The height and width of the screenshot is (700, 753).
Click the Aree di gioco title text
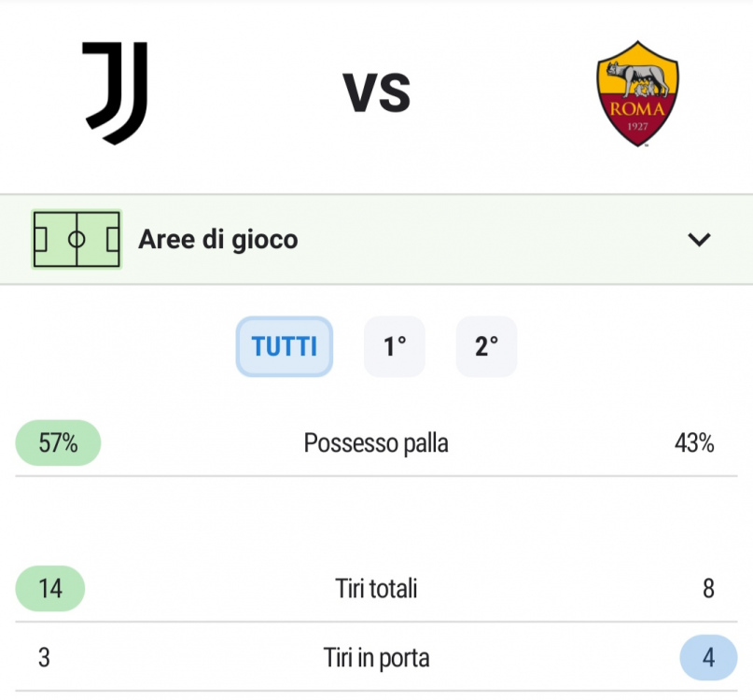(218, 239)
